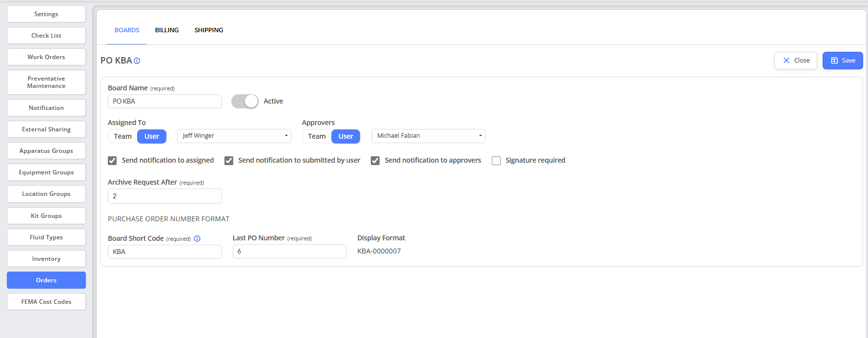Click the Last PO Number field

pyautogui.click(x=289, y=251)
